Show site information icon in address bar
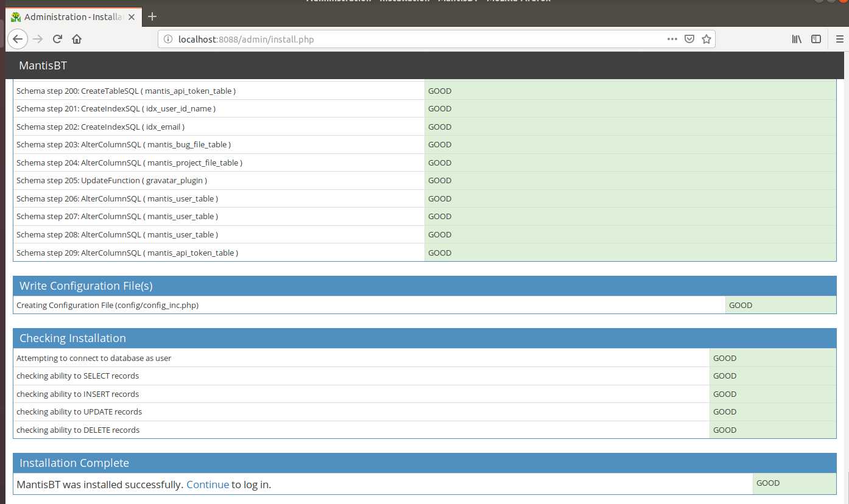Screen dimensions: 849x504 (x=168, y=39)
